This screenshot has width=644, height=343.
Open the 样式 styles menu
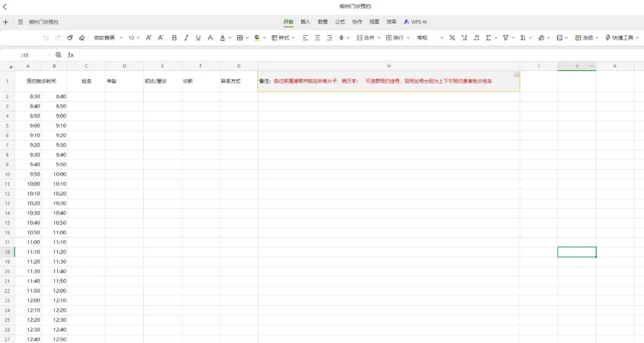pyautogui.click(x=283, y=38)
